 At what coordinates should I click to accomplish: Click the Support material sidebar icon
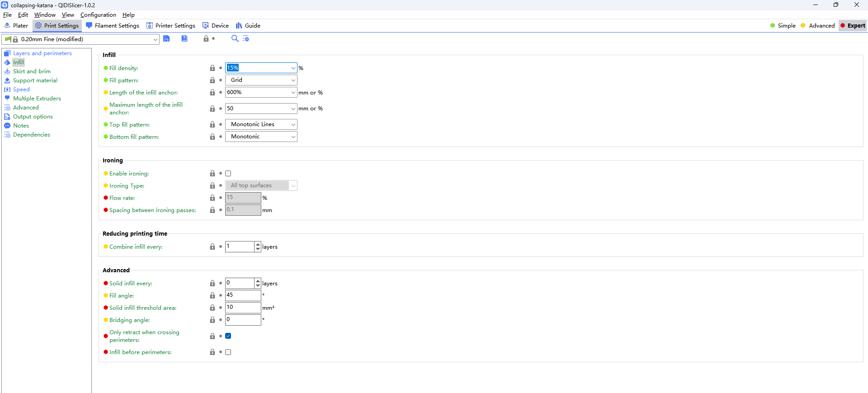[x=7, y=80]
